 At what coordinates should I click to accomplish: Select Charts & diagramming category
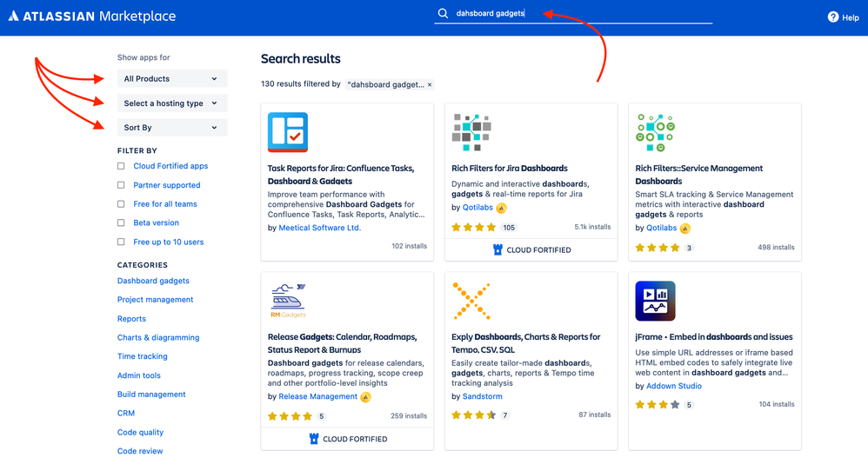click(158, 337)
